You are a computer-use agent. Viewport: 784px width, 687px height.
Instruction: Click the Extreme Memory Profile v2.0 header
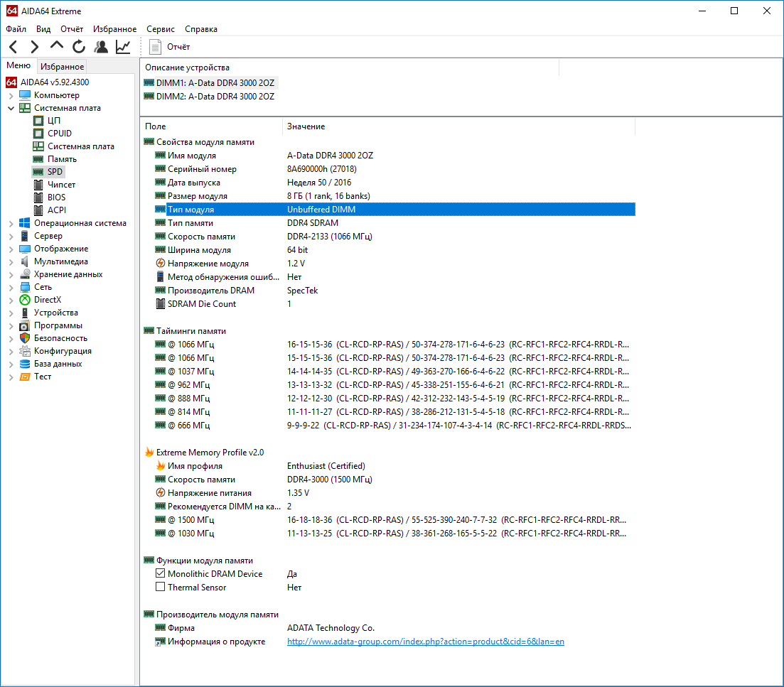[210, 452]
